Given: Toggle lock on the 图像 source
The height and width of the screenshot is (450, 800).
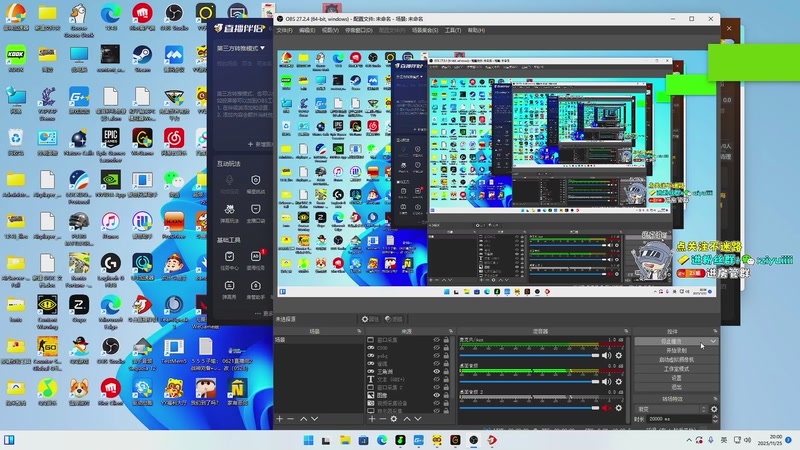Looking at the screenshot, I should (x=446, y=395).
